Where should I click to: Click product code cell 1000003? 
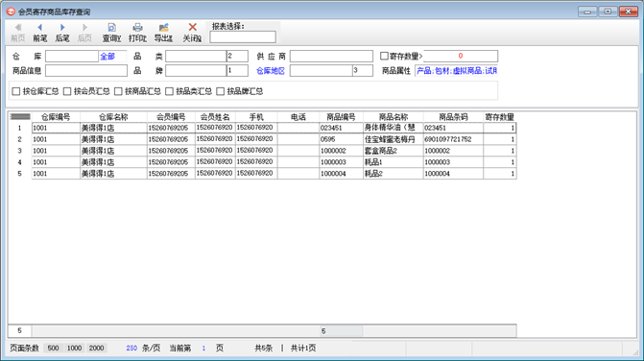(x=342, y=162)
